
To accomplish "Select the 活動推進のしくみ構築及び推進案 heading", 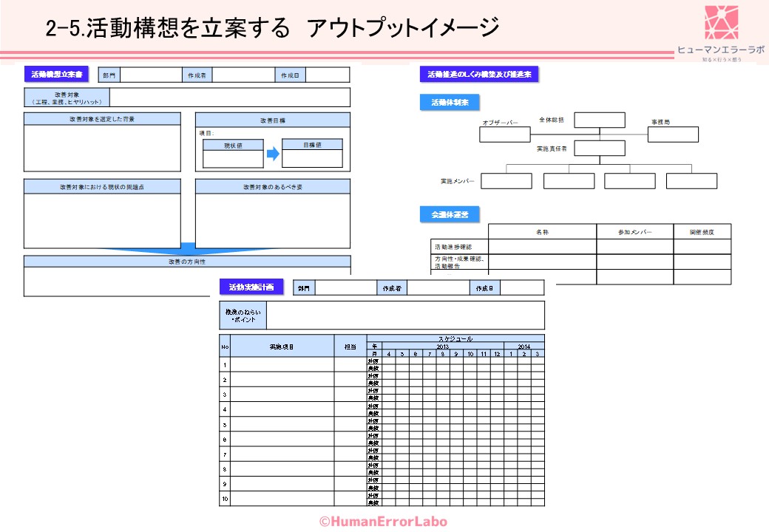I will (478, 75).
